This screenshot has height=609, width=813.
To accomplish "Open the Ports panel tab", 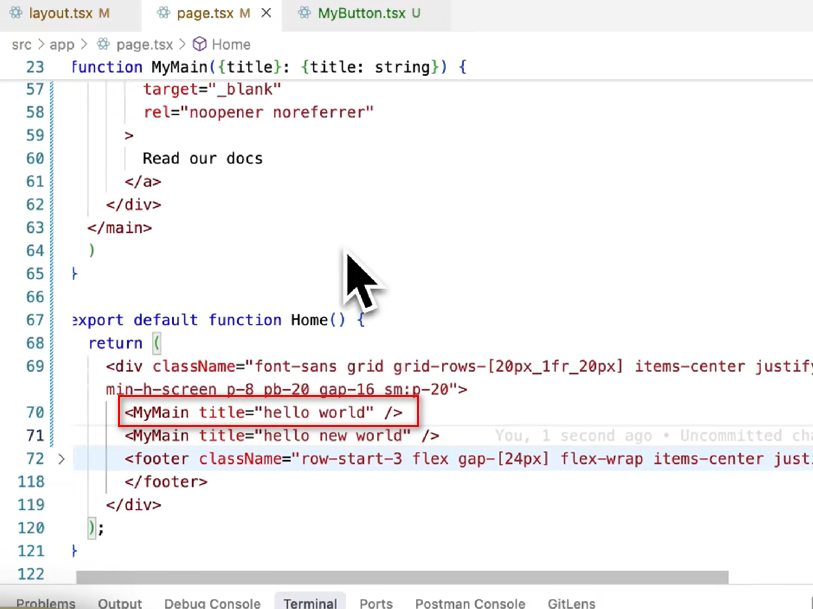I will 376,603.
